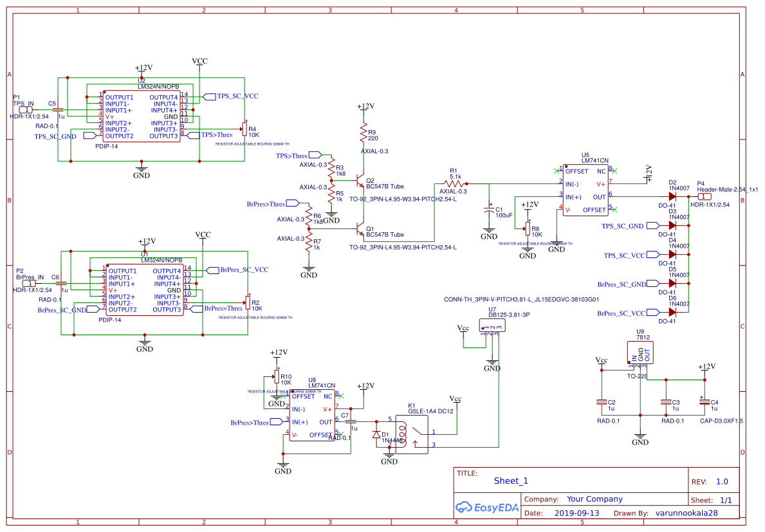Click connector U7 DB125-3.81-3P symbol
Image resolution: width=765 pixels, height=532 pixels.
coord(492,325)
